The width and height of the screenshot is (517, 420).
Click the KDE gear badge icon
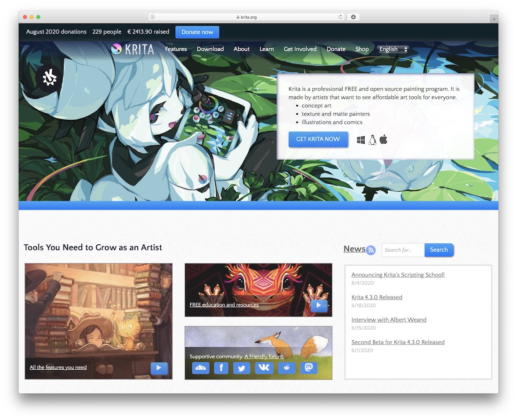[49, 78]
